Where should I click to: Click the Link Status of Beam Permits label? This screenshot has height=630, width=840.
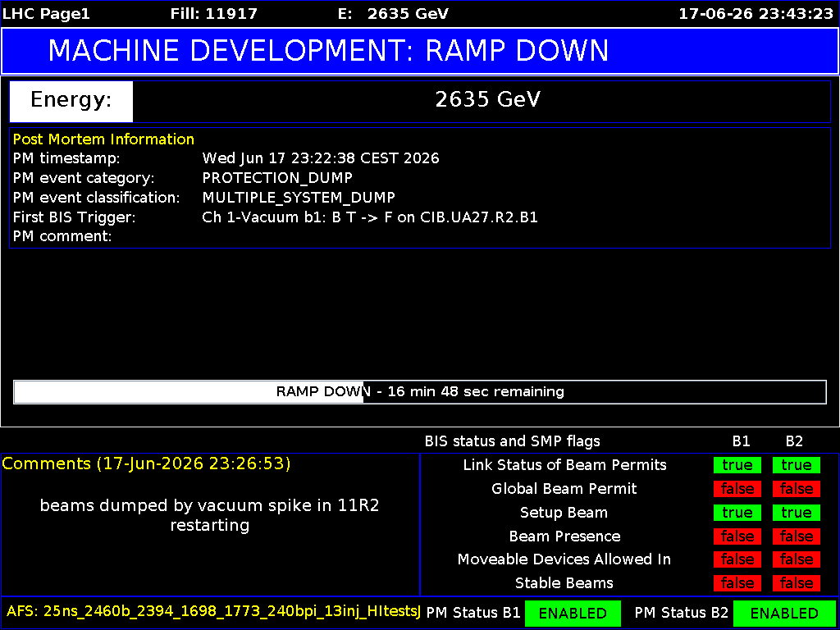click(564, 465)
